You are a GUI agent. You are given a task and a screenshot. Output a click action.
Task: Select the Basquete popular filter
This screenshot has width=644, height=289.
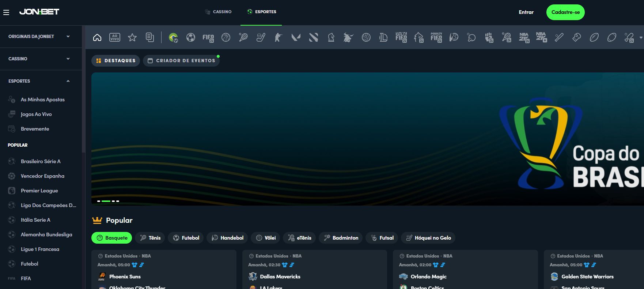click(x=111, y=238)
